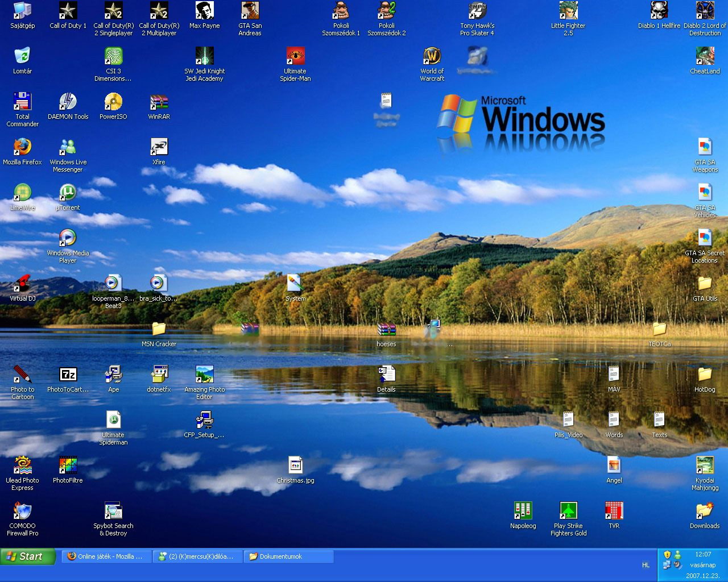The height and width of the screenshot is (582, 728).
Task: Launch GTA San Andreas shortcut
Action: 250,19
